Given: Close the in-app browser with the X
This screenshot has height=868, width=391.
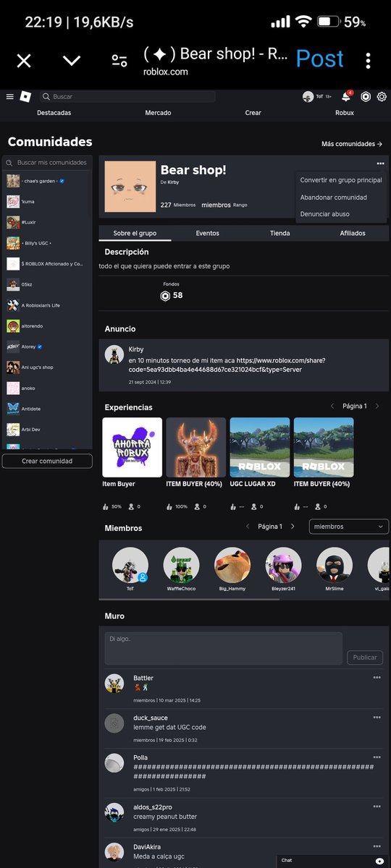Looking at the screenshot, I should (24, 61).
